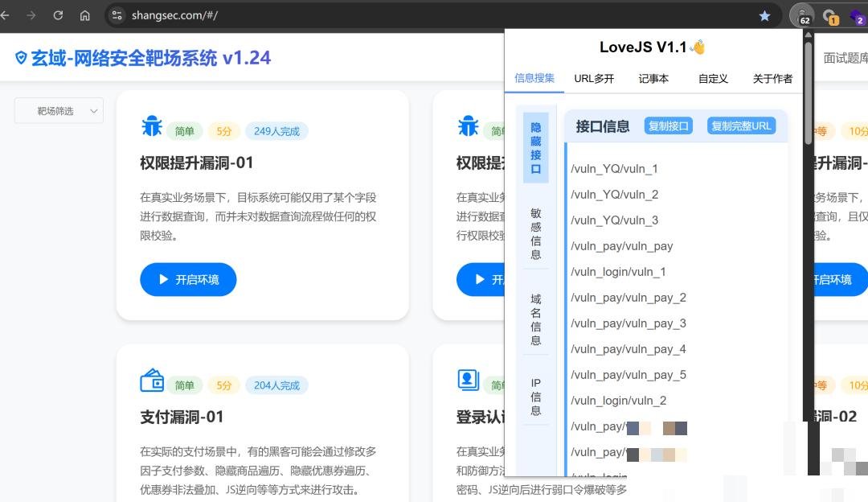Click the /vuln_pay/vuln_pay_3 entry

pyautogui.click(x=628, y=323)
